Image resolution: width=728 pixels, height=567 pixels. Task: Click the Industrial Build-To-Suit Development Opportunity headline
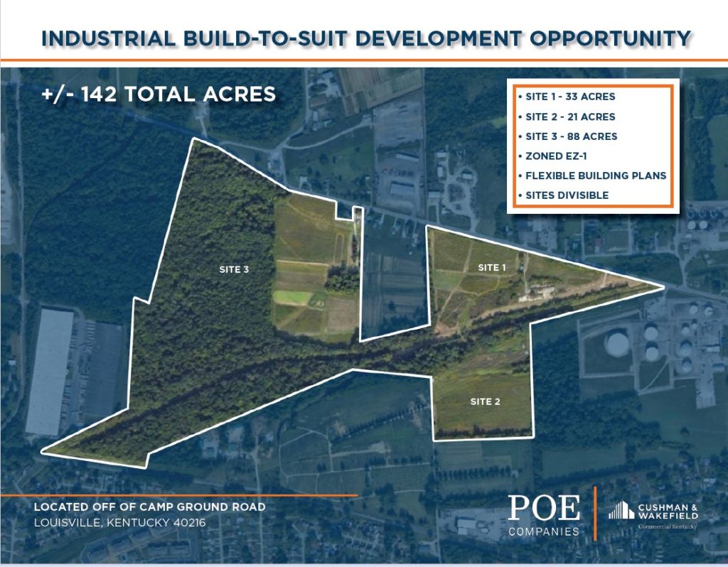(366, 38)
